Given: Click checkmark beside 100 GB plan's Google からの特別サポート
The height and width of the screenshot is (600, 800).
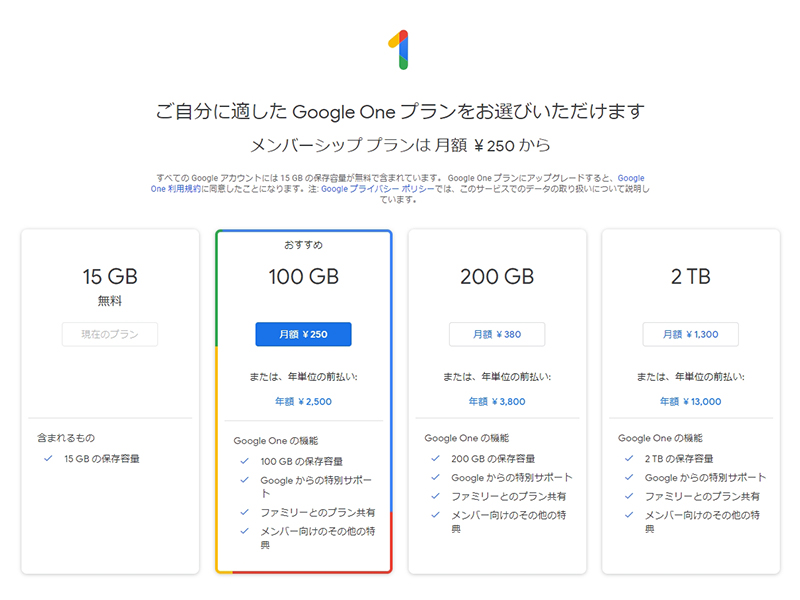Looking at the screenshot, I should click(244, 480).
